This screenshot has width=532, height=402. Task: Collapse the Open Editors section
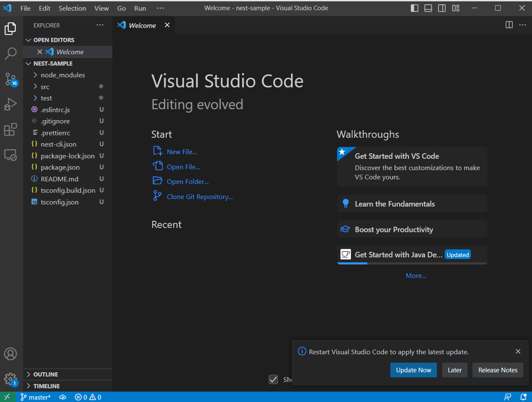pyautogui.click(x=67, y=40)
